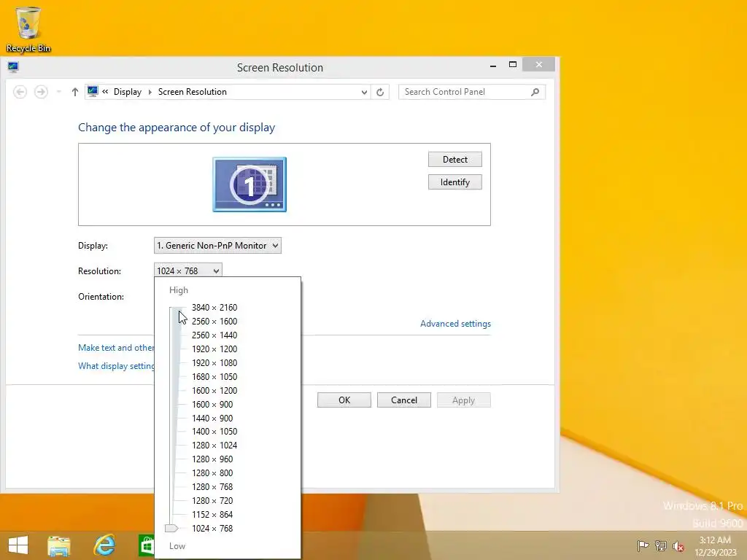Launch Internet Explorer from taskbar

[104, 545]
